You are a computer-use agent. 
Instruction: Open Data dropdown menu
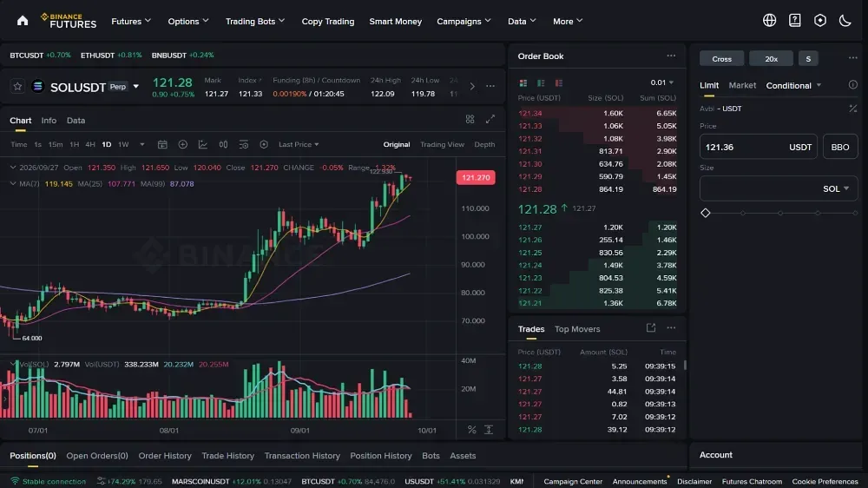coord(522,21)
